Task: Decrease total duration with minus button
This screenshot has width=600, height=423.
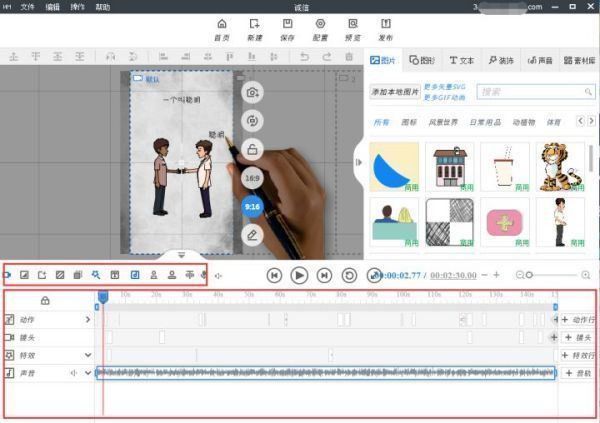Action: click(x=484, y=275)
